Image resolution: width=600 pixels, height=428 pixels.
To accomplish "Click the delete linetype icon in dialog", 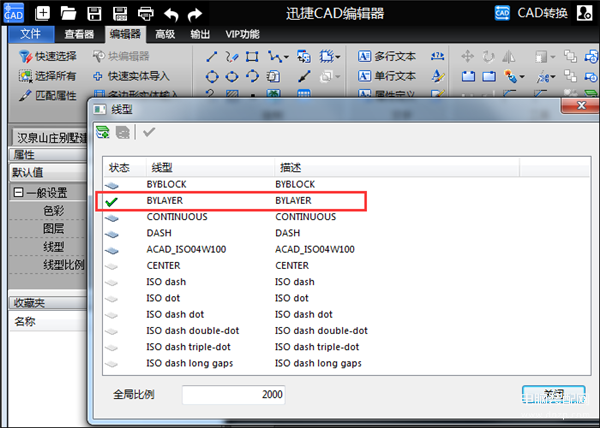I will 122,132.
